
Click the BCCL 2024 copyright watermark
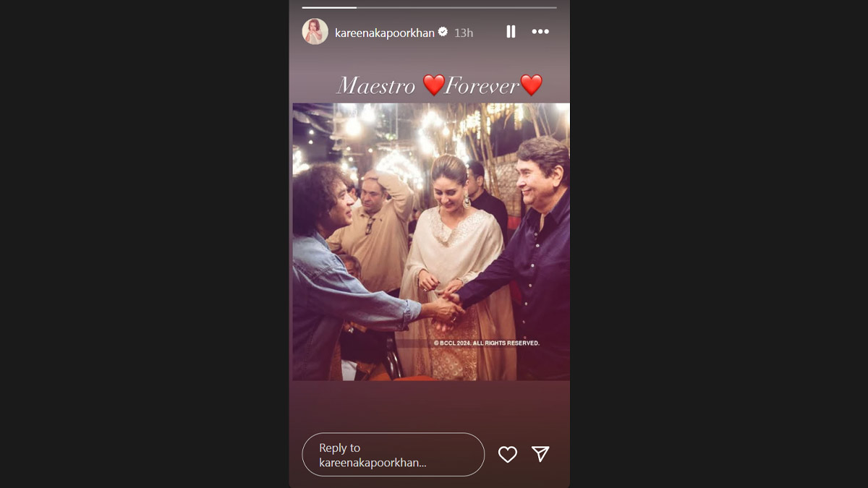click(x=487, y=343)
